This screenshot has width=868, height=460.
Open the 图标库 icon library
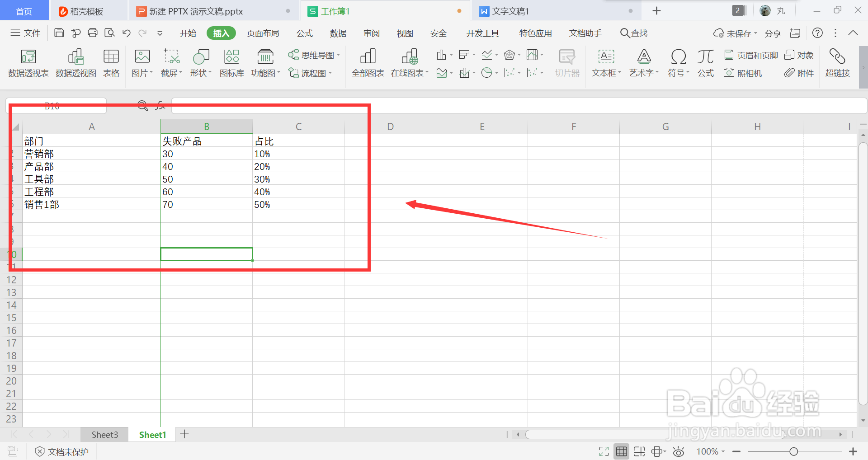[231, 63]
